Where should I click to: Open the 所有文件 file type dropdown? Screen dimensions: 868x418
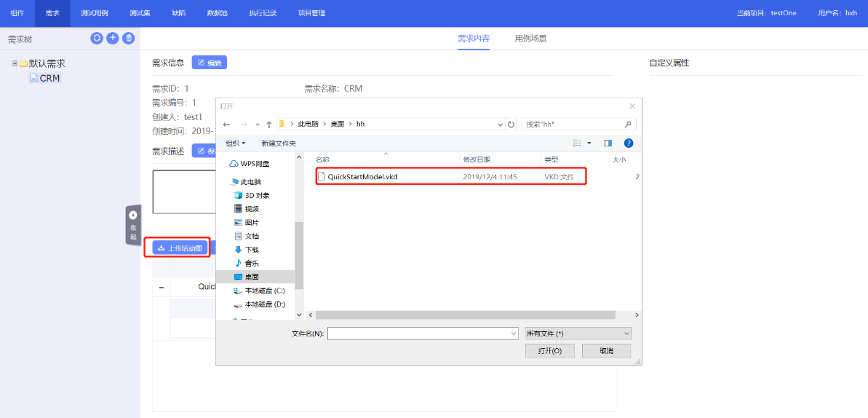[x=578, y=334]
